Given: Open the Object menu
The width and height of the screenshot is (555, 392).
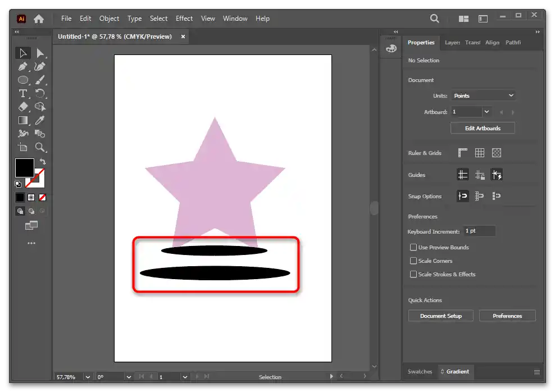Looking at the screenshot, I should (x=109, y=19).
